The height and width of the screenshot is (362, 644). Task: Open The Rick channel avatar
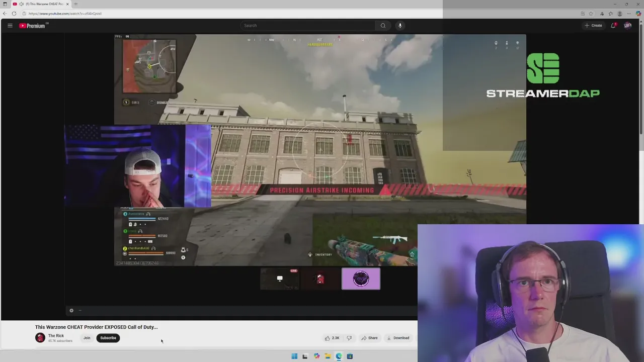pyautogui.click(x=40, y=338)
